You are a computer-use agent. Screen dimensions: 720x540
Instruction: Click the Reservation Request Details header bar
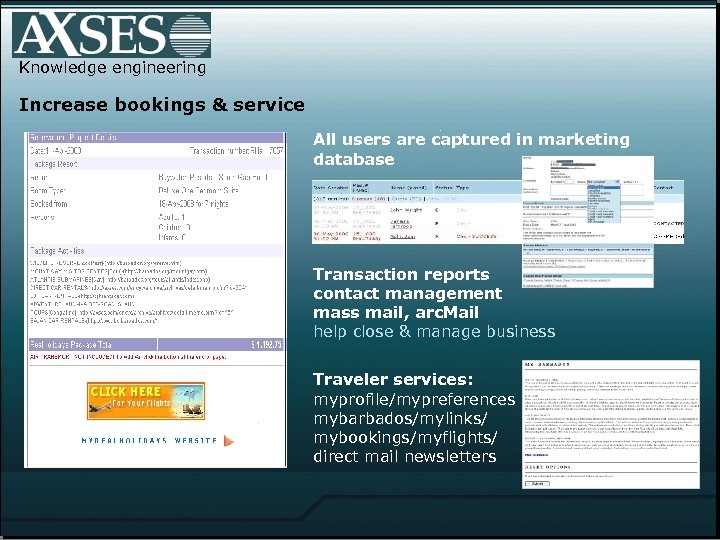pyautogui.click(x=156, y=137)
